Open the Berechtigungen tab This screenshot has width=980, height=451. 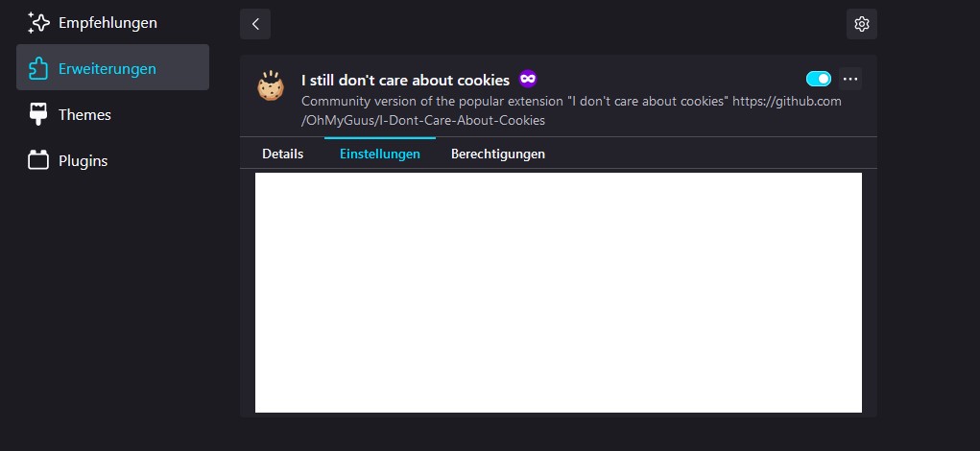pyautogui.click(x=498, y=154)
